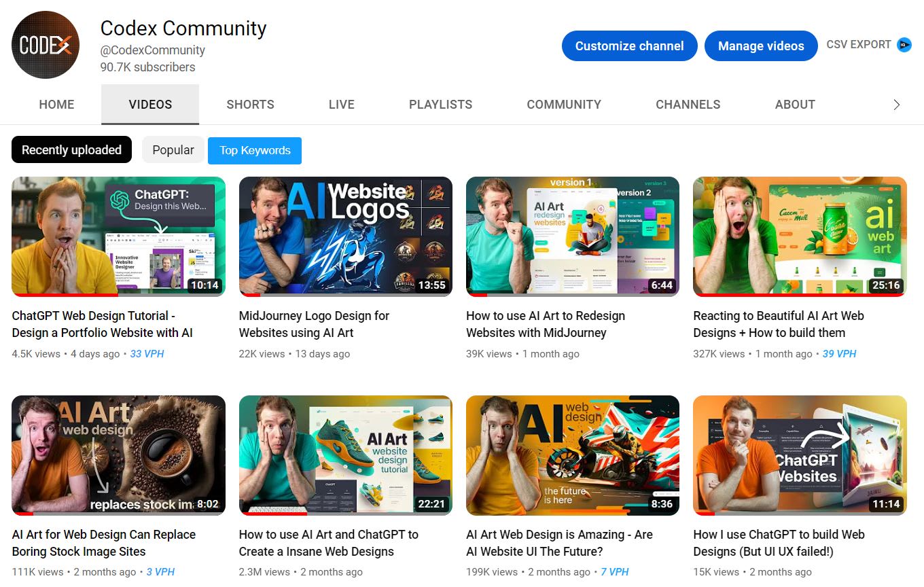Open the LIVE tab

[x=341, y=105]
